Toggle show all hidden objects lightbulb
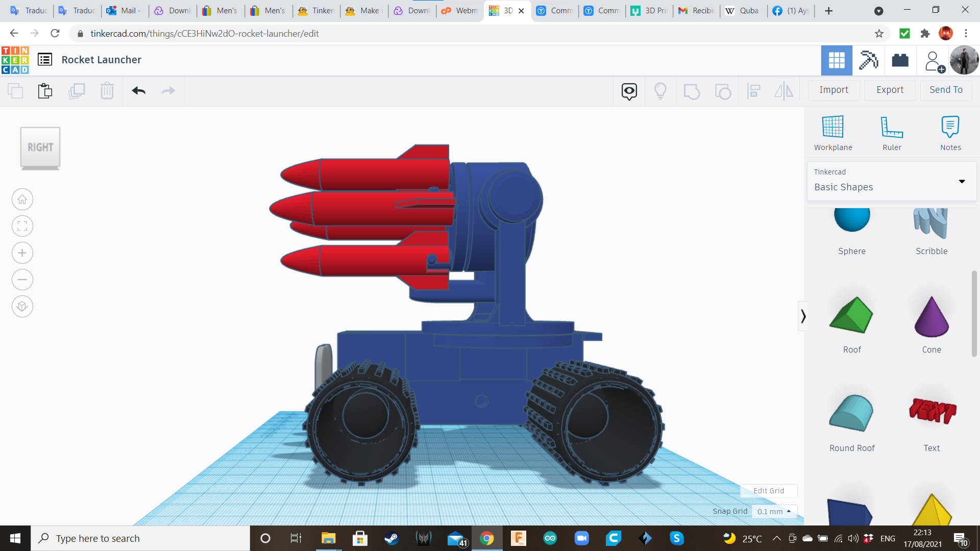The image size is (980, 551). (x=660, y=91)
